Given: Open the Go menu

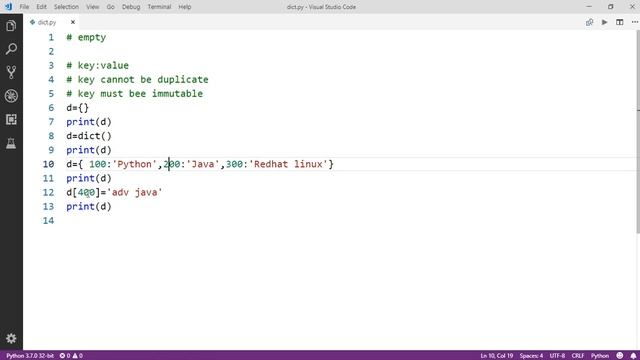Looking at the screenshot, I should pos(111,7).
